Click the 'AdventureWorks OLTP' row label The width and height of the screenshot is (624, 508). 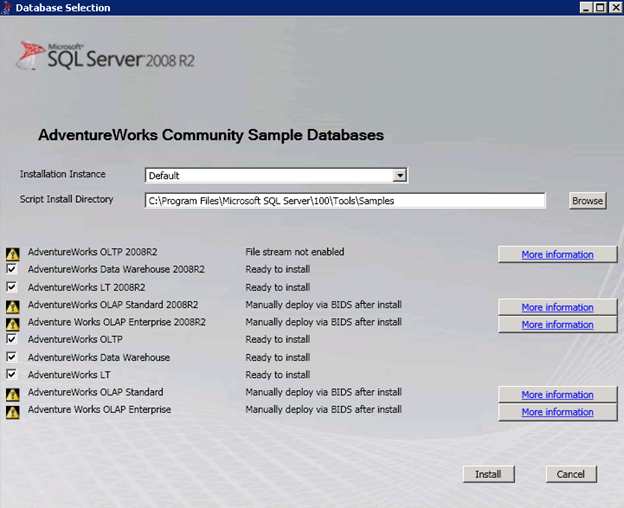click(x=75, y=339)
